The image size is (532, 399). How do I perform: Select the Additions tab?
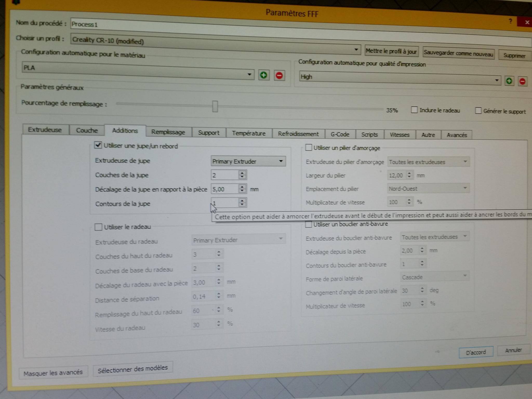point(125,130)
